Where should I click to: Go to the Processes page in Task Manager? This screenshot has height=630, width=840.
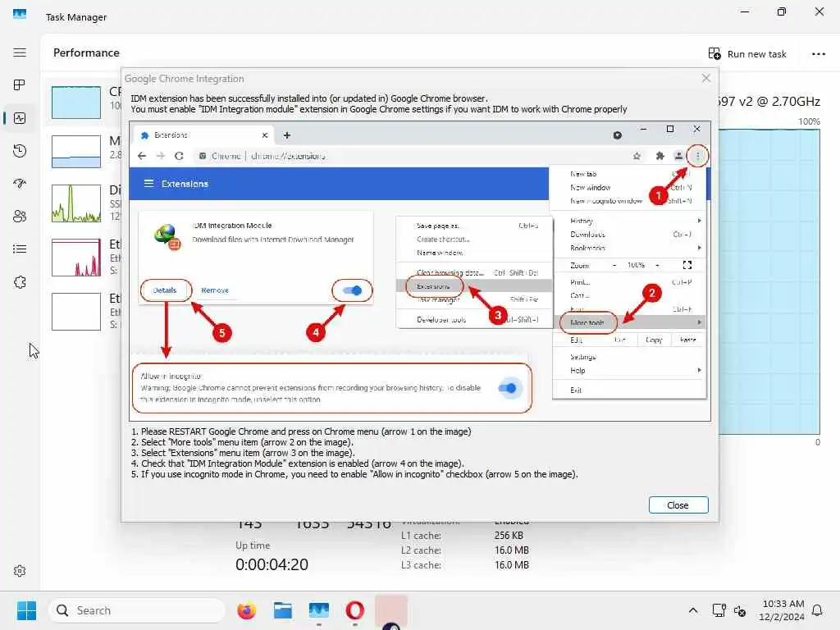tap(20, 84)
